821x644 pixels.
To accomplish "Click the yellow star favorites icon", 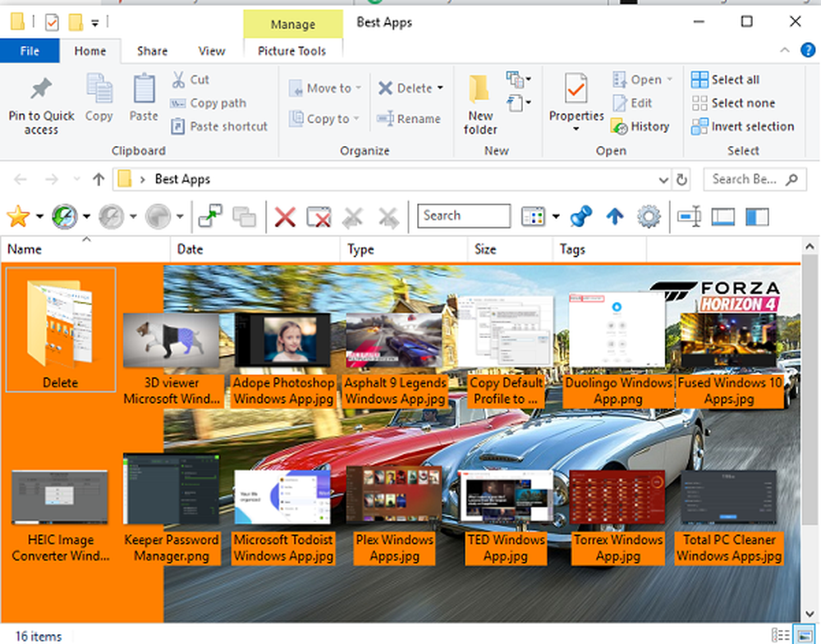I will [x=17, y=217].
